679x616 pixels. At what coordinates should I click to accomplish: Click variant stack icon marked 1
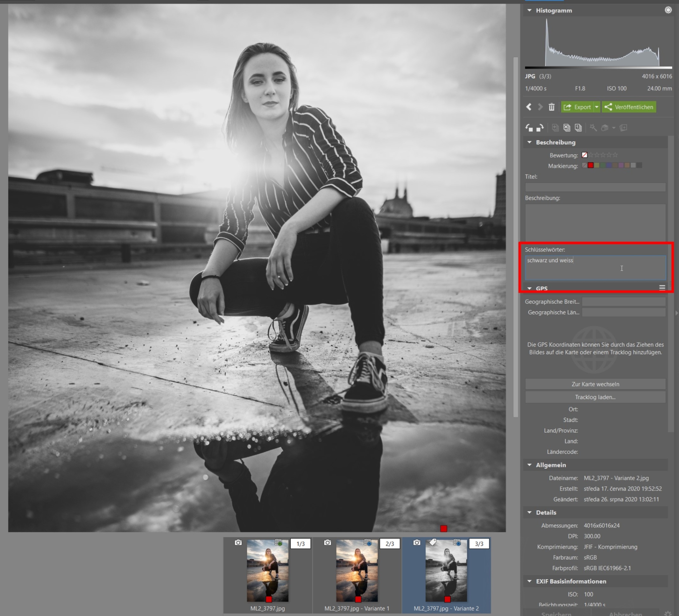[x=578, y=128]
